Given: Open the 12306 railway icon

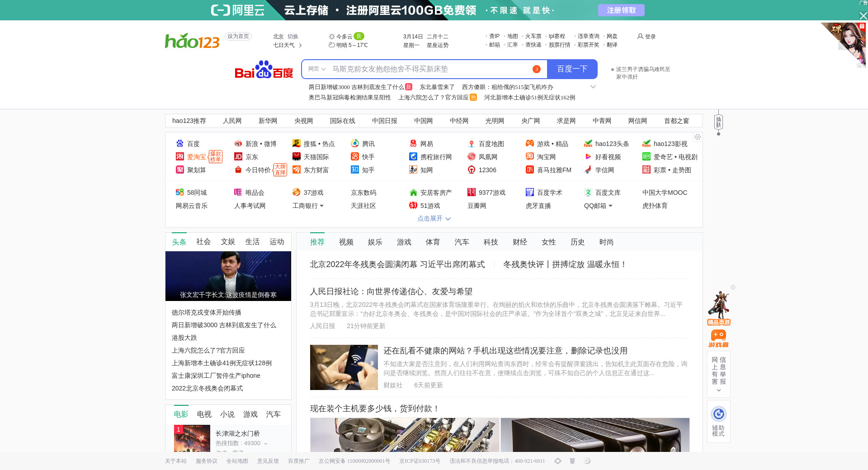Looking at the screenshot, I should point(472,170).
